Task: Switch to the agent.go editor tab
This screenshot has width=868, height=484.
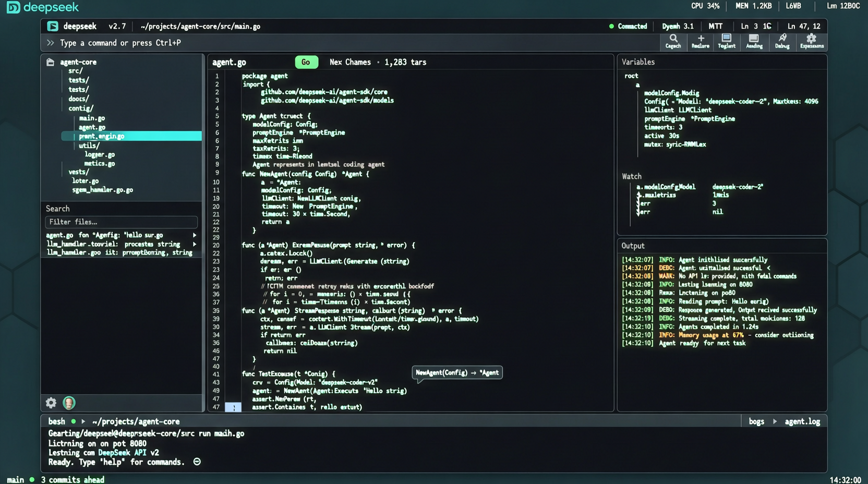Action: coord(229,62)
